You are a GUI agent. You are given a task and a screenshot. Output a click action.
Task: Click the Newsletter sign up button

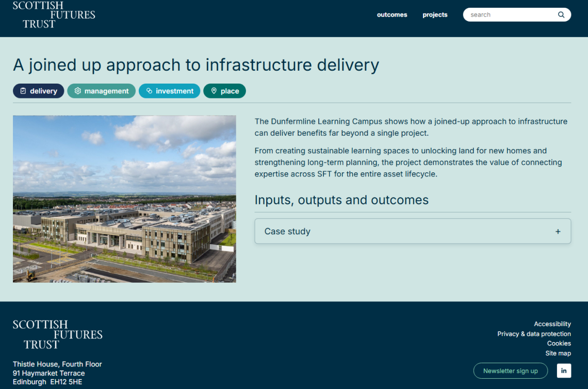[511, 370]
